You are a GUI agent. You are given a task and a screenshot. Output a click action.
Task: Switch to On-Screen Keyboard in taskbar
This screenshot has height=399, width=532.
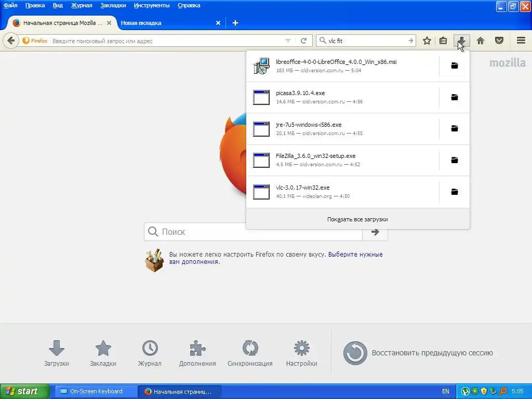pyautogui.click(x=96, y=391)
